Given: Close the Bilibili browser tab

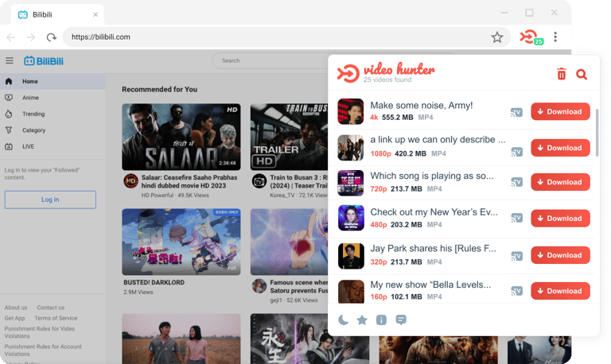Looking at the screenshot, I should (x=95, y=15).
